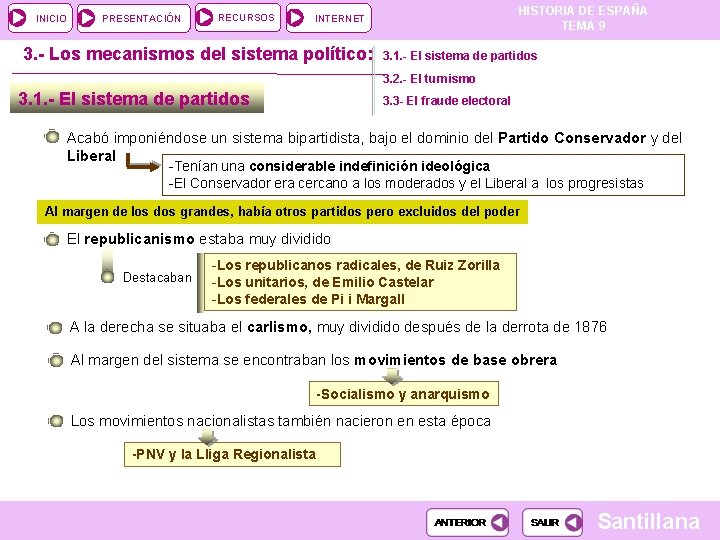Screen dimensions: 720x540
Task: Click the 'HISTORIA DE ESPAÑA TEMA 9' header
Action: 583,18
